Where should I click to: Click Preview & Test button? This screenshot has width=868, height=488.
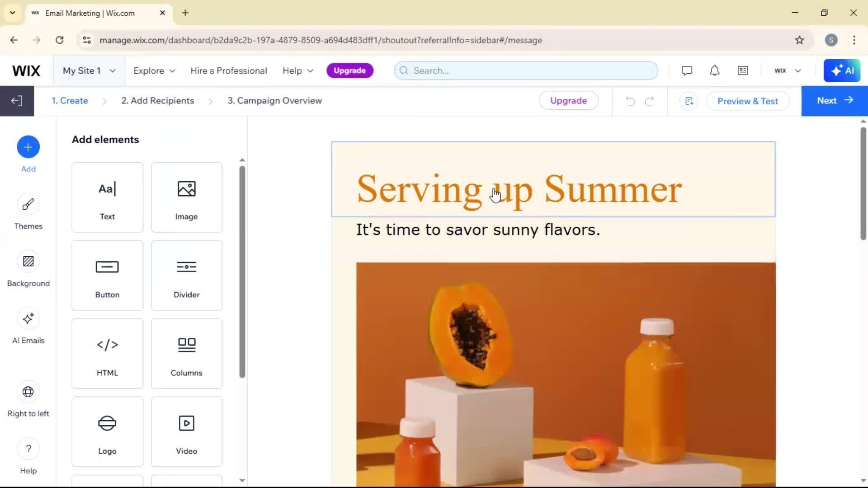click(x=748, y=101)
